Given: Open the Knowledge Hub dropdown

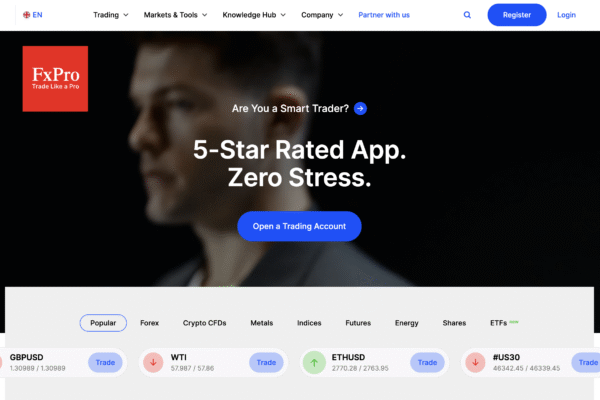Looking at the screenshot, I should pyautogui.click(x=254, y=15).
